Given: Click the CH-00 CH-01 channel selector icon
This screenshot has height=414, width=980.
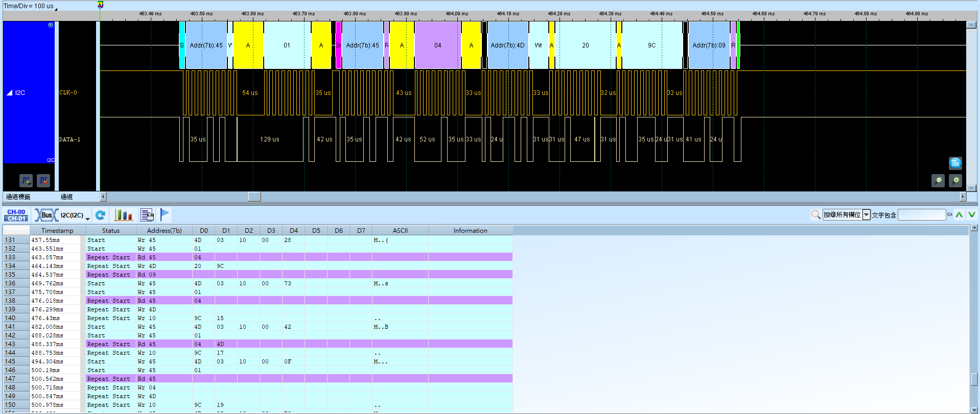Looking at the screenshot, I should pyautogui.click(x=16, y=215).
